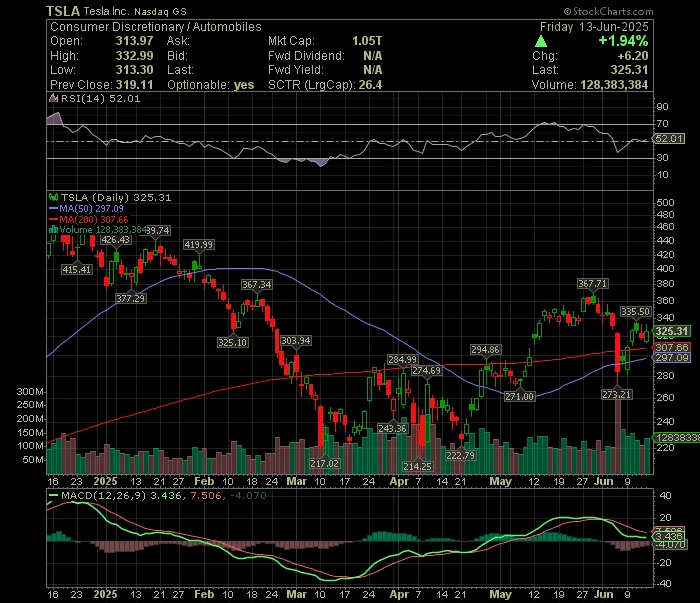This screenshot has height=603, width=700.
Task: Click the Chg value +6.20
Action: pyautogui.click(x=633, y=56)
